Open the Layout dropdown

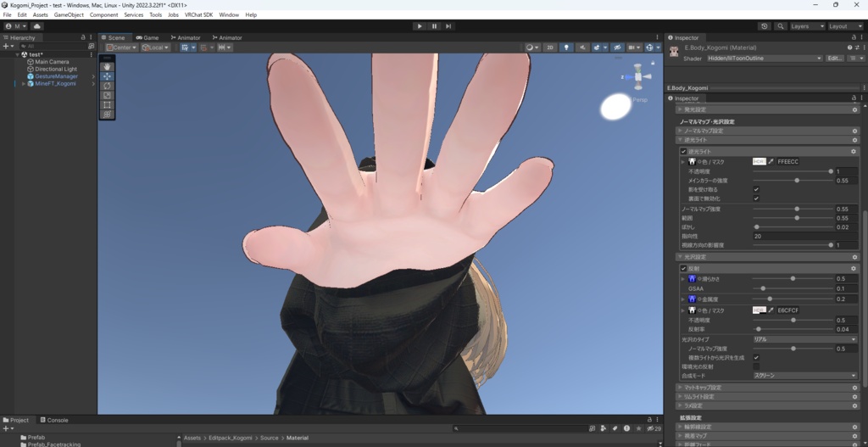click(845, 26)
